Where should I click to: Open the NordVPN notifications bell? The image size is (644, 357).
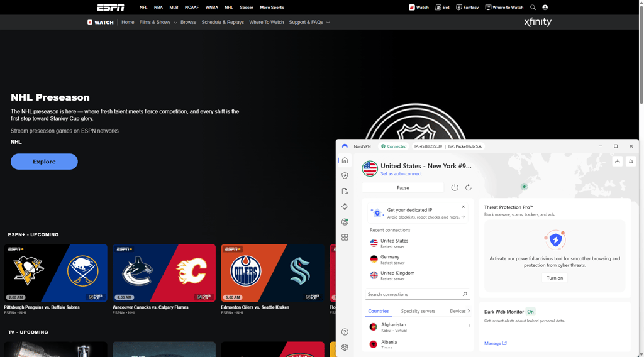(x=631, y=162)
